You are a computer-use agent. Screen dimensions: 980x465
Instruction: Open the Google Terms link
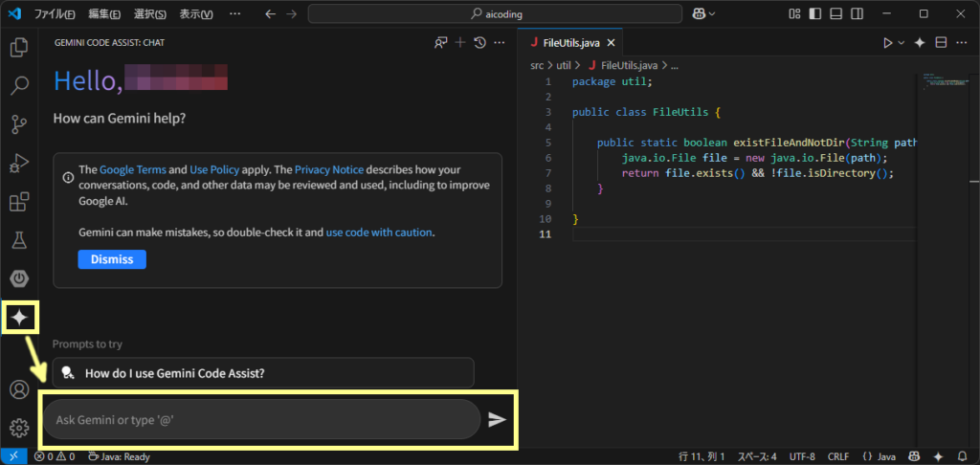pyautogui.click(x=133, y=169)
